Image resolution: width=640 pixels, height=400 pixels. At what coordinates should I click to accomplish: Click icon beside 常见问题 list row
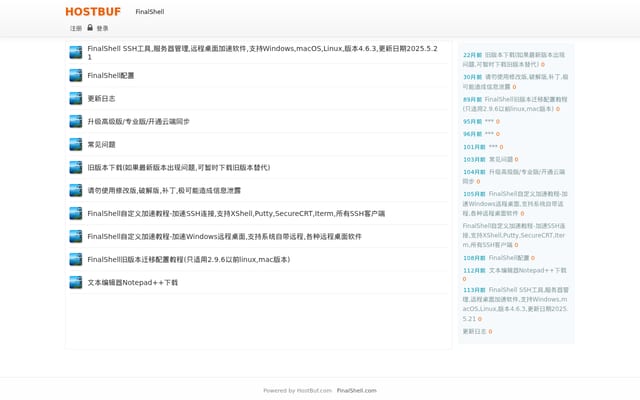(76, 144)
